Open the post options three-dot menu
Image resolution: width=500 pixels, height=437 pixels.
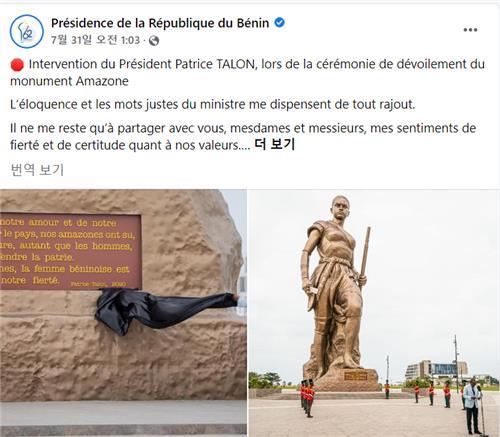point(470,30)
